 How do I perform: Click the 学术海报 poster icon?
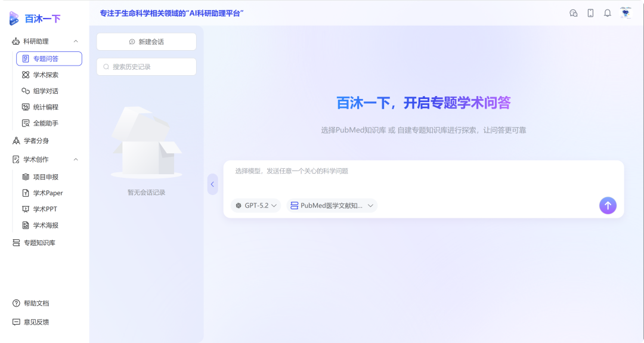pyautogui.click(x=26, y=225)
